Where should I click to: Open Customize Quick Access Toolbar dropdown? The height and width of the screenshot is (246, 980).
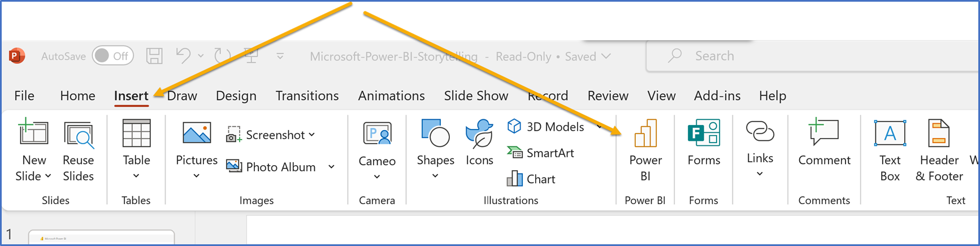pos(280,56)
